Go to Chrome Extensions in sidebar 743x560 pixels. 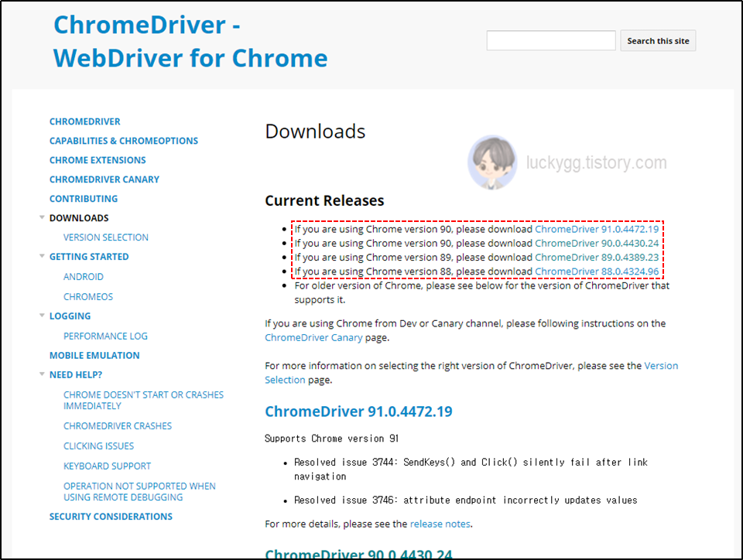[x=98, y=160]
